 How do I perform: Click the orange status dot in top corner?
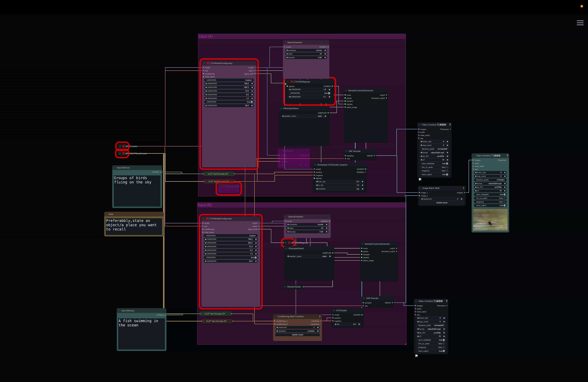click(x=582, y=6)
